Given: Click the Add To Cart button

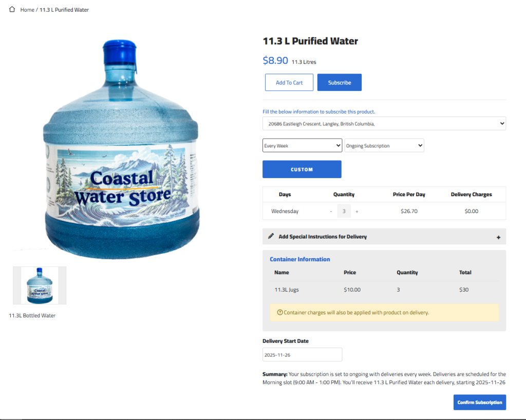Looking at the screenshot, I should pyautogui.click(x=289, y=83).
